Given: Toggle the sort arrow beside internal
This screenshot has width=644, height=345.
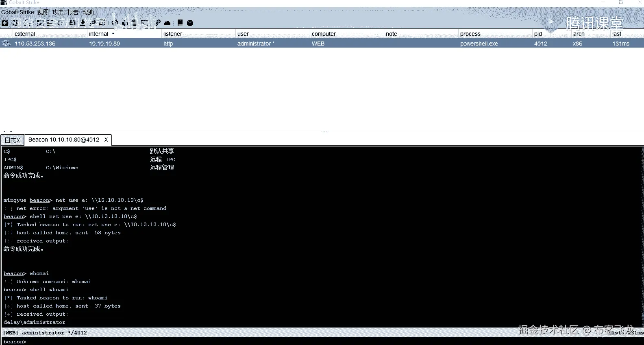Looking at the screenshot, I should pyautogui.click(x=113, y=34).
